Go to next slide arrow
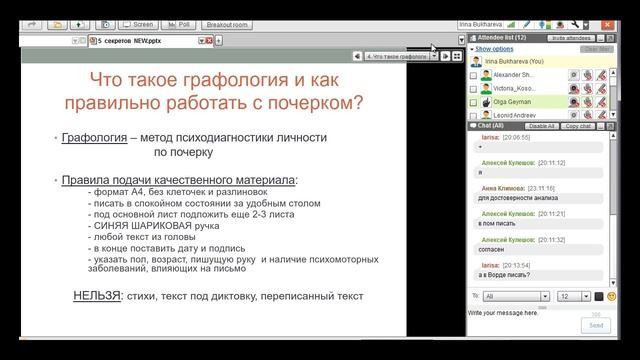 click(445, 56)
